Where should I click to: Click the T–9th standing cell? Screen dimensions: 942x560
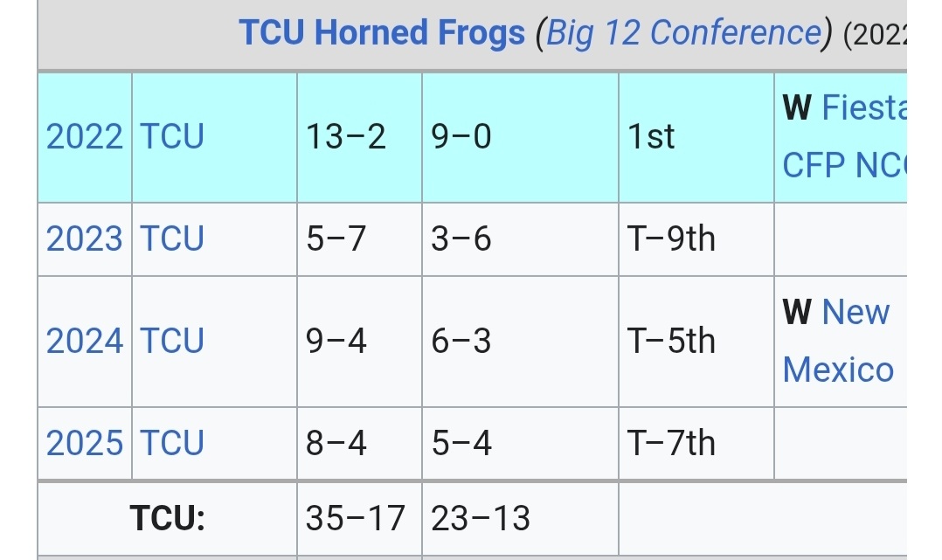(671, 239)
